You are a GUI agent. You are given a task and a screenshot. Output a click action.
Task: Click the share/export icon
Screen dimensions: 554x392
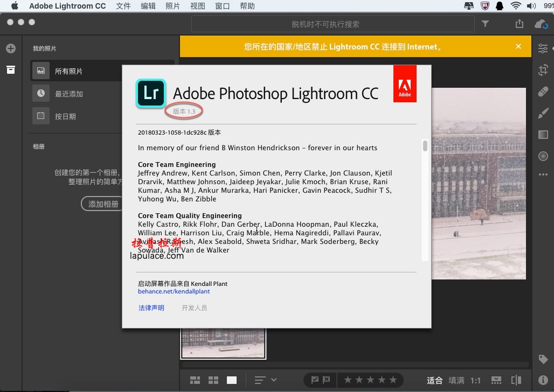click(519, 24)
